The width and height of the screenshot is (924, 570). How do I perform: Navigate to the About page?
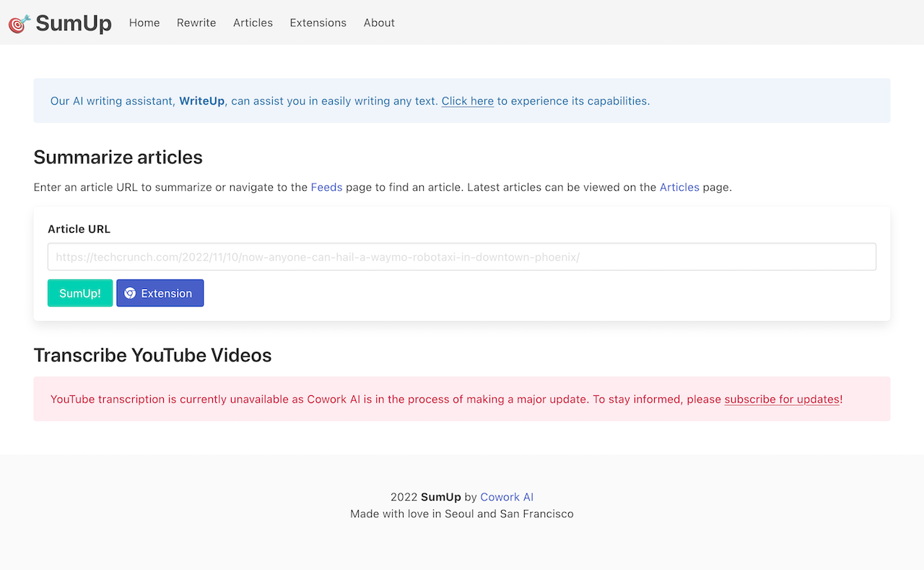[379, 23]
